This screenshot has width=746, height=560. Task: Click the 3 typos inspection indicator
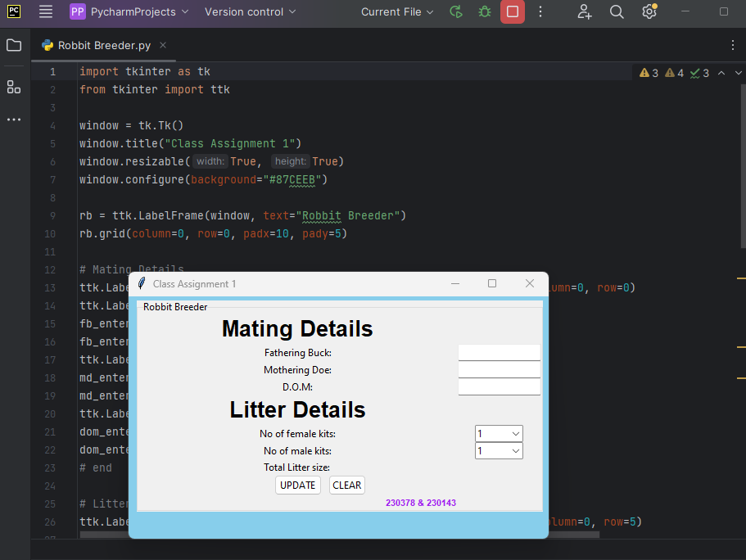[x=699, y=73]
